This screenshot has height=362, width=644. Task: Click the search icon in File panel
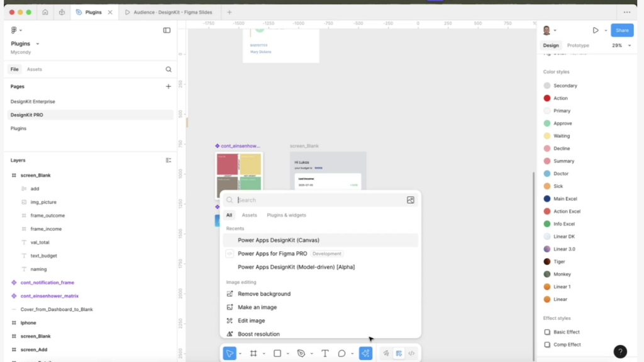[x=169, y=69]
